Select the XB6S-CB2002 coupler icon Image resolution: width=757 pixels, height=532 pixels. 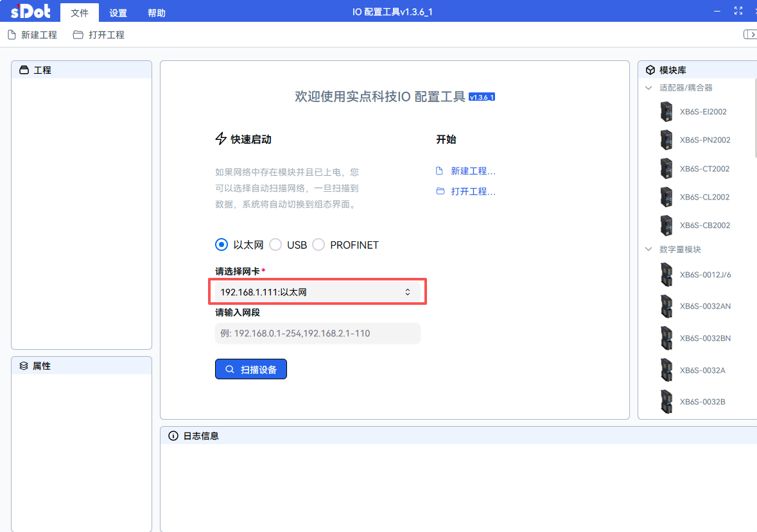click(666, 225)
